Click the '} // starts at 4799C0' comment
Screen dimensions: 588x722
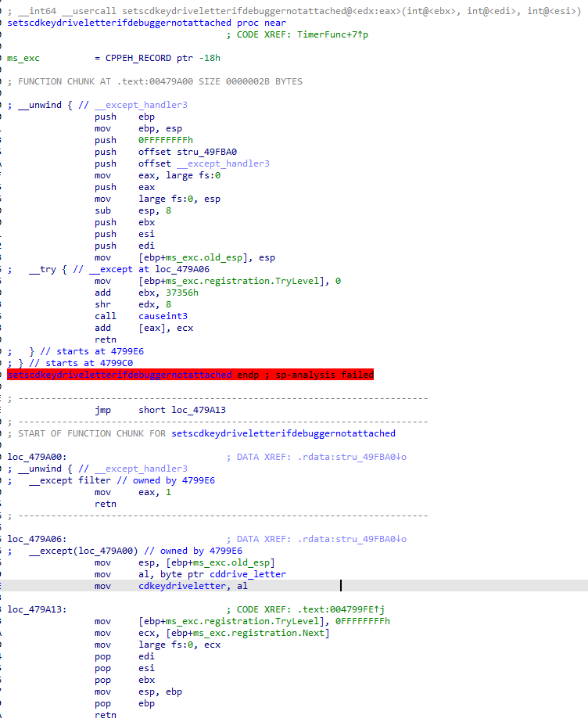click(76, 363)
